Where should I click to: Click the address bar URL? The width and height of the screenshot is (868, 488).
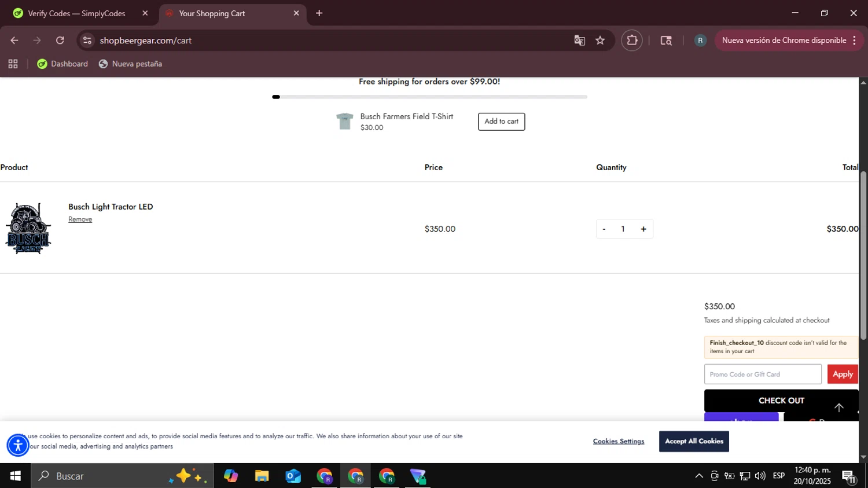(146, 41)
